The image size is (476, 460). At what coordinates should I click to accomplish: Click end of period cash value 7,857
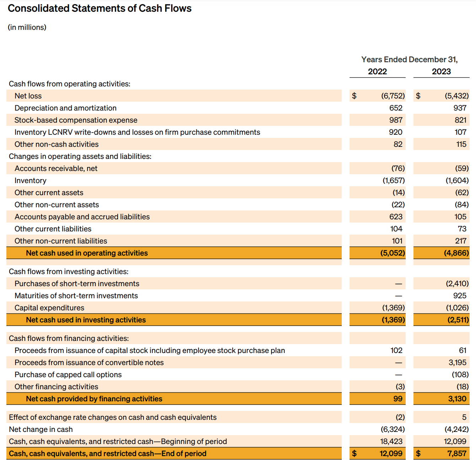[457, 454]
